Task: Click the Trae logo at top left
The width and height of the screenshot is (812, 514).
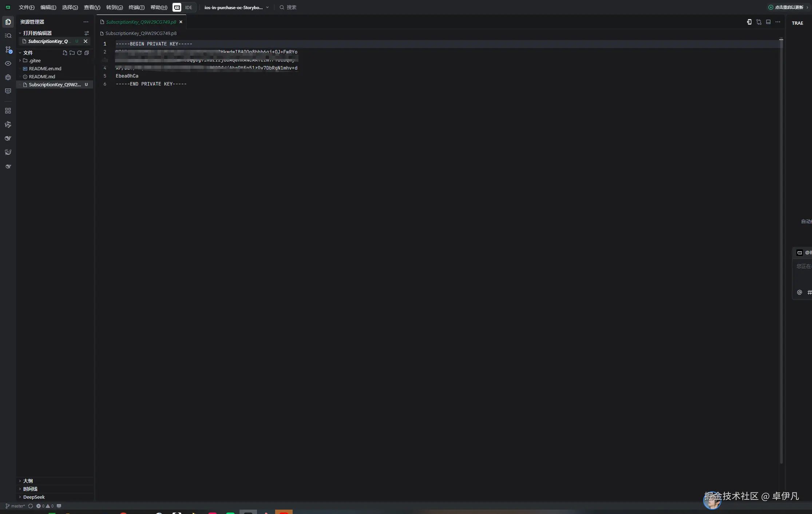Action: tap(8, 7)
